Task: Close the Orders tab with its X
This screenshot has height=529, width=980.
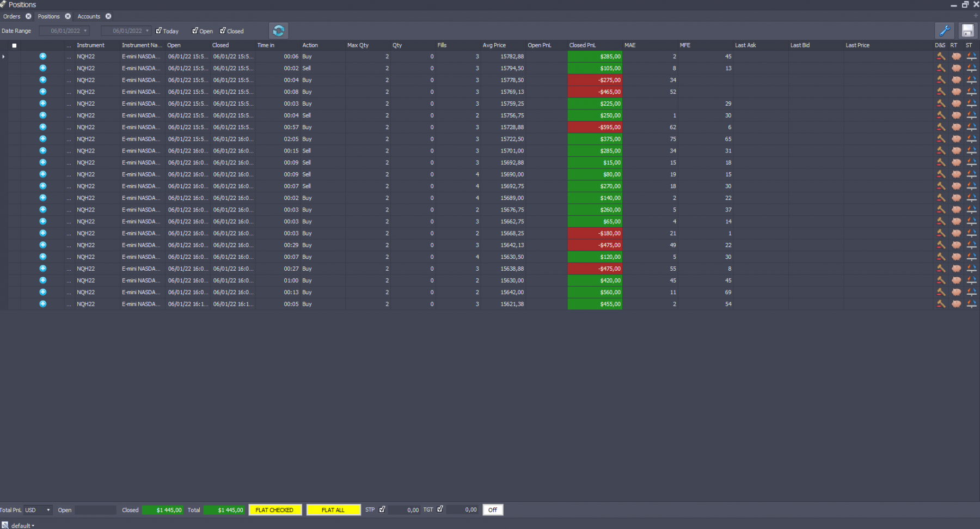Action: [28, 16]
